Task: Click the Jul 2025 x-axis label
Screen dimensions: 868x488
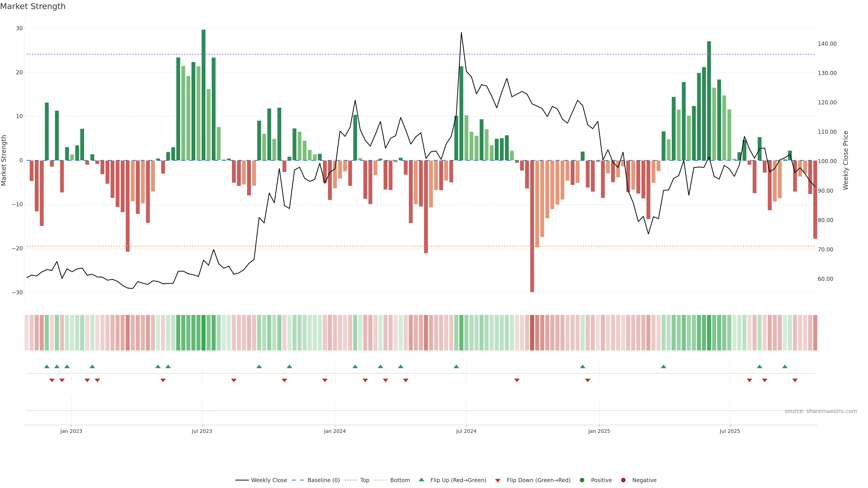Action: pyautogui.click(x=729, y=431)
